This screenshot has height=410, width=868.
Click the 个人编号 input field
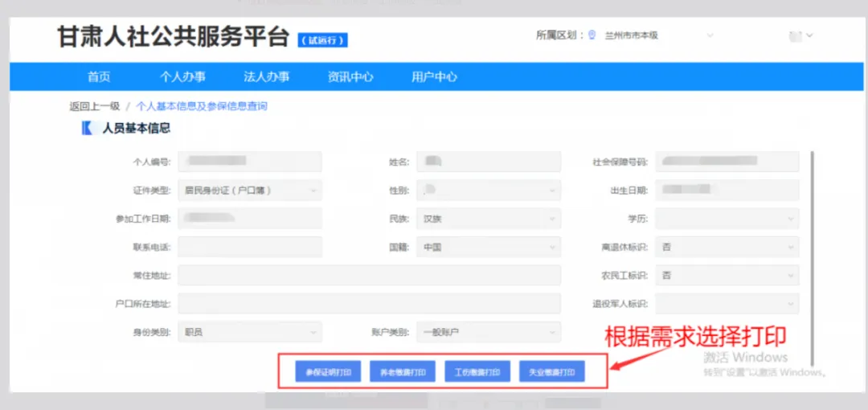click(x=250, y=162)
